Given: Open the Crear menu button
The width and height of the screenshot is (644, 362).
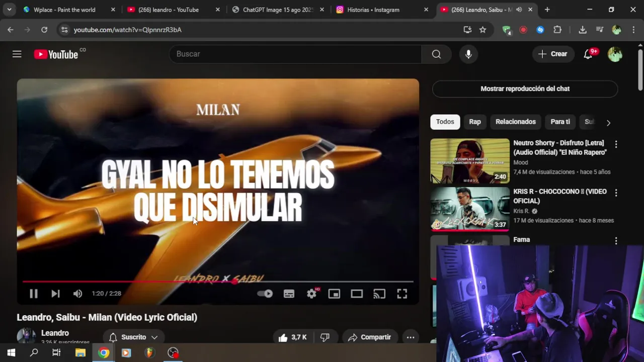Looking at the screenshot, I should (x=553, y=54).
